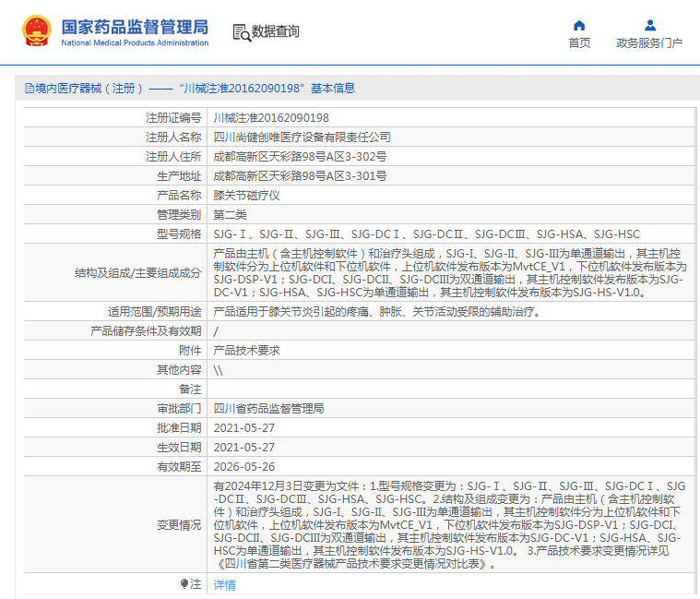Image resolution: width=700 pixels, height=599 pixels.
Task: Click 四川省药品监督管理局 approval department
Action: pos(268,409)
